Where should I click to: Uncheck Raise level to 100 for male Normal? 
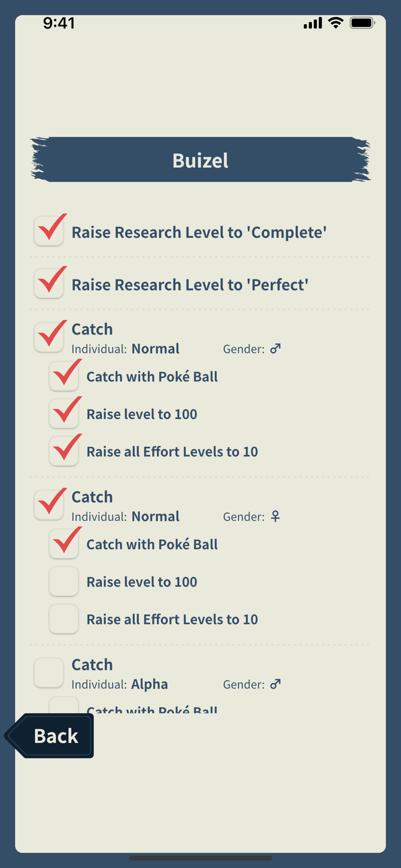[x=64, y=414]
